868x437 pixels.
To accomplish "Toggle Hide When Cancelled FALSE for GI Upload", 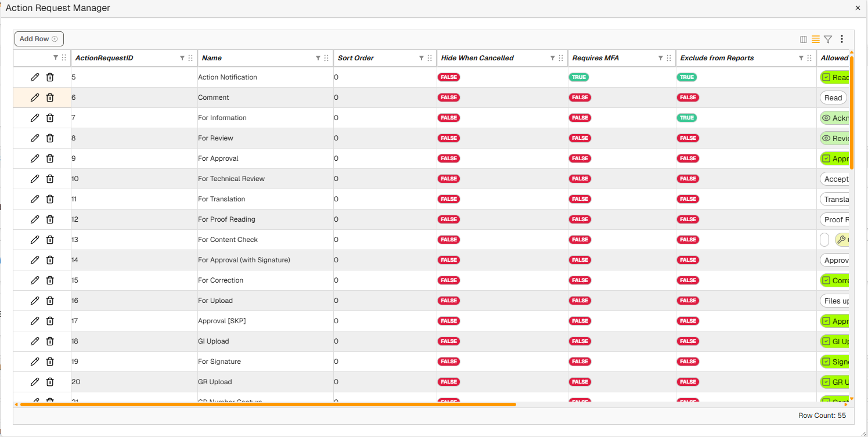I will (x=449, y=341).
